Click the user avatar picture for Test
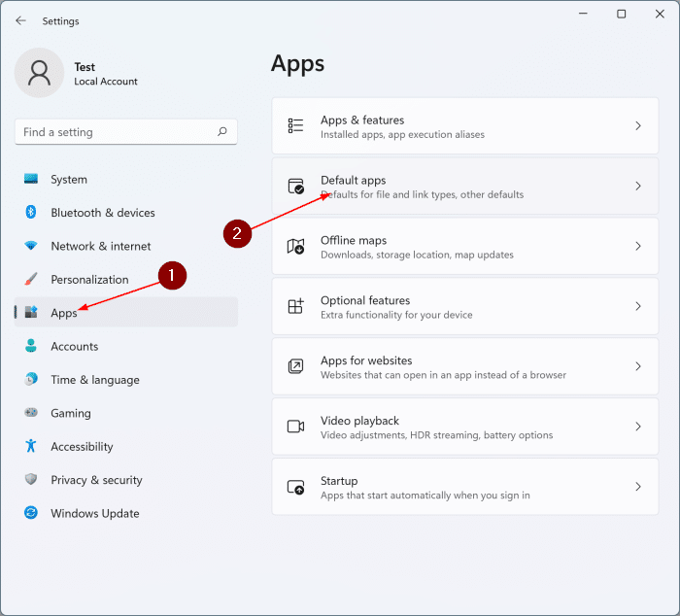Screen dimensions: 680x616 click(40, 73)
